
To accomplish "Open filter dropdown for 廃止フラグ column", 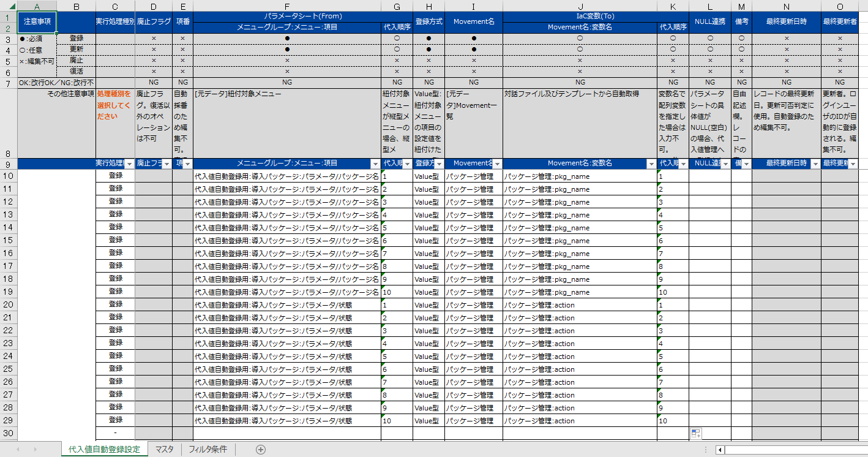I will (x=166, y=164).
